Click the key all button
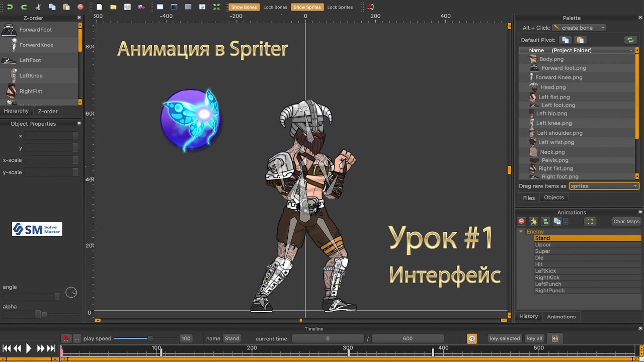 (x=534, y=338)
